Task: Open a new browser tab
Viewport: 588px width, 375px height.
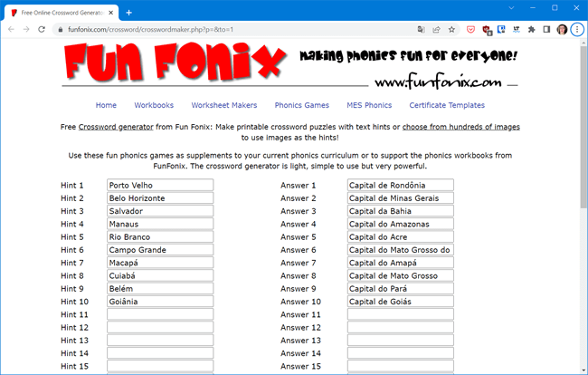Action: [129, 12]
